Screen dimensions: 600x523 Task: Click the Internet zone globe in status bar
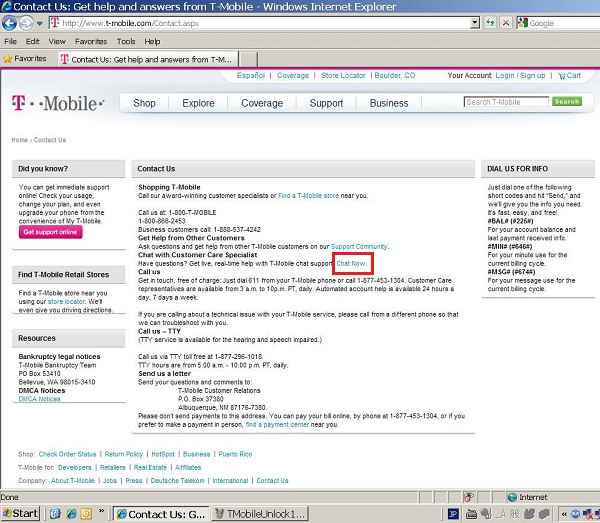click(512, 497)
